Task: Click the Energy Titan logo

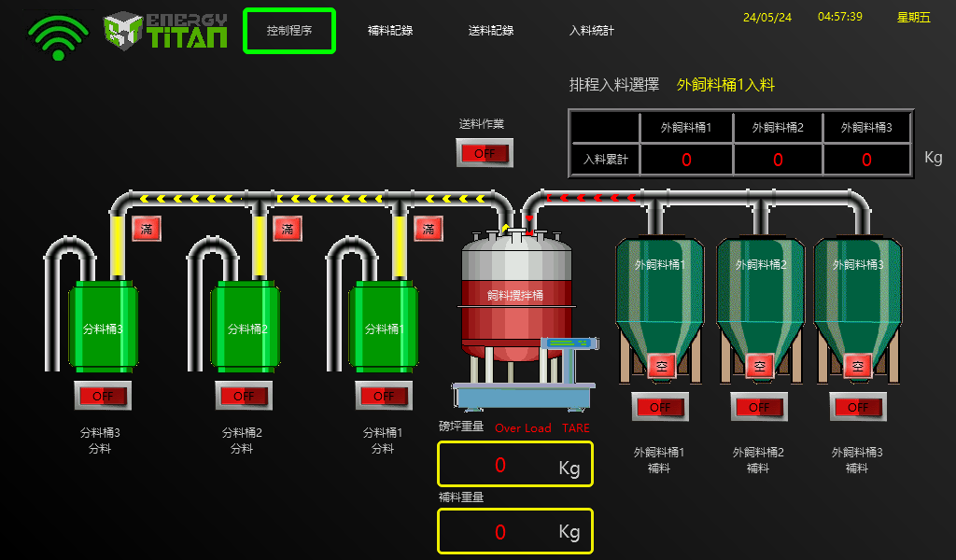Action: pos(166,31)
